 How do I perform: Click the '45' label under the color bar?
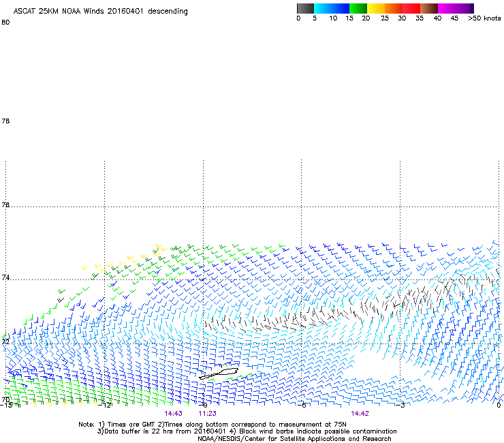[x=454, y=18]
